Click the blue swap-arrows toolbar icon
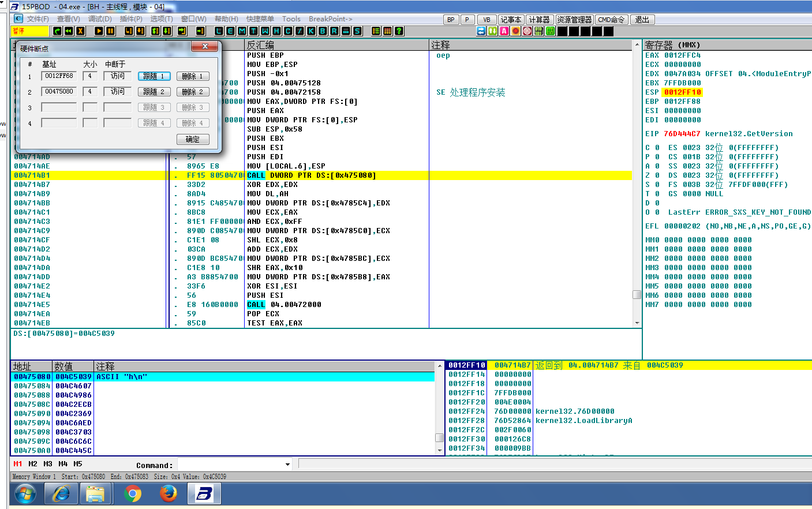The width and height of the screenshot is (812, 509). click(x=481, y=31)
